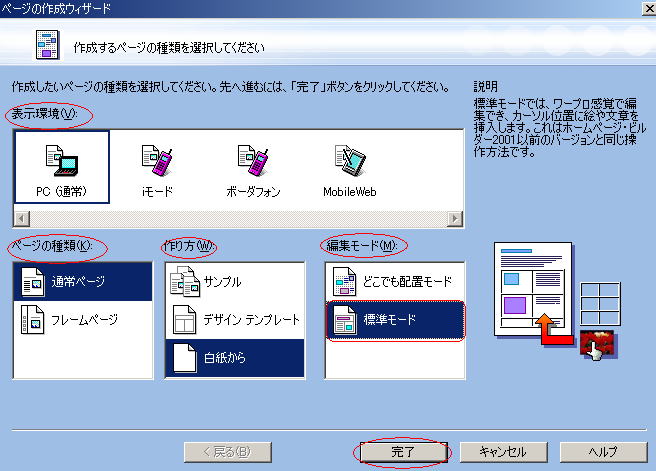Choose the iモード phone icon

(157, 166)
